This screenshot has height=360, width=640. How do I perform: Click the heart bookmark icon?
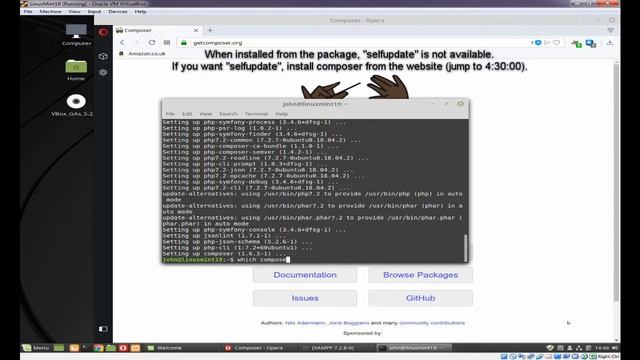click(x=556, y=42)
